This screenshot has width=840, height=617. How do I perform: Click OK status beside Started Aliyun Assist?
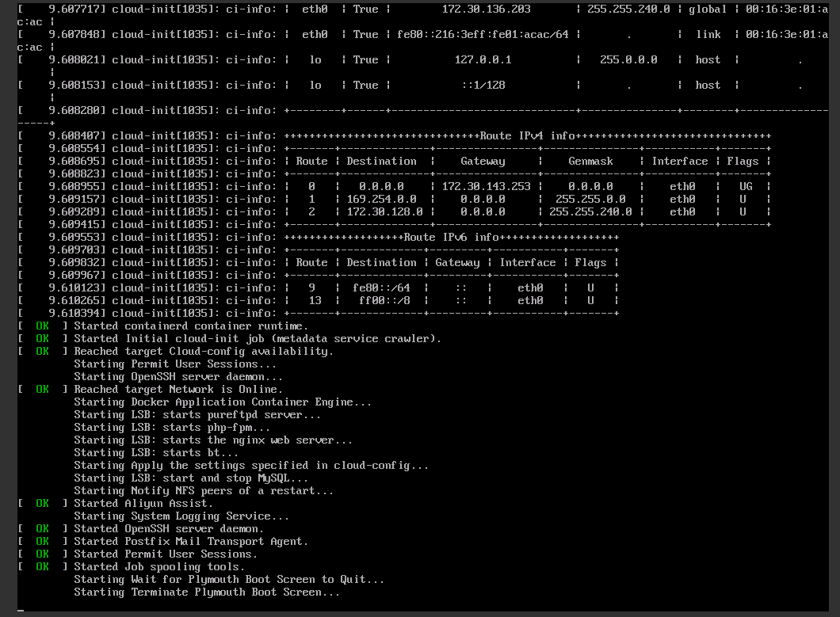[x=42, y=503]
